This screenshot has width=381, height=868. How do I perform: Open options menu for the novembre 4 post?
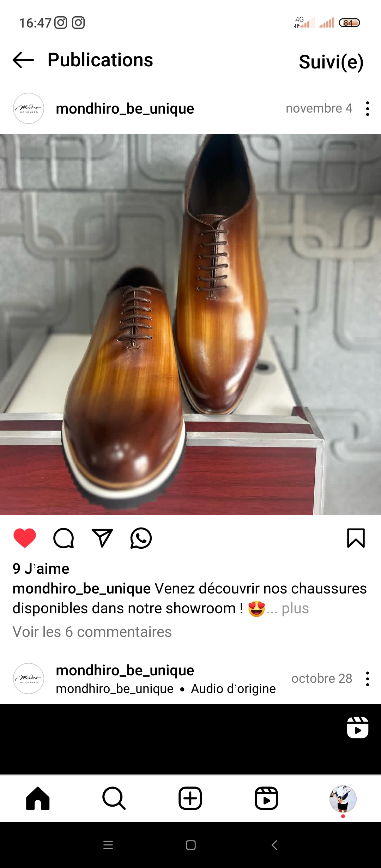pyautogui.click(x=368, y=109)
